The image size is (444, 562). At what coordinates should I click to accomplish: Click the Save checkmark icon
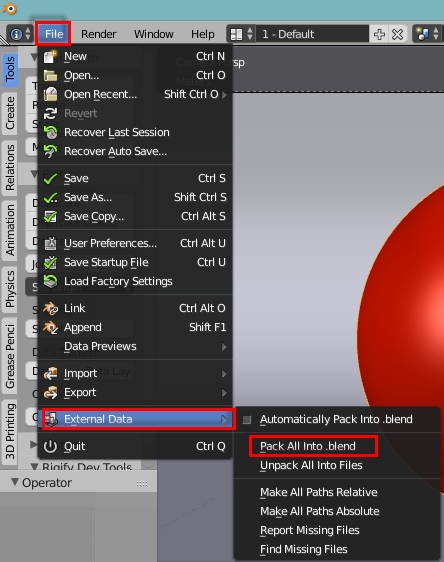point(51,178)
